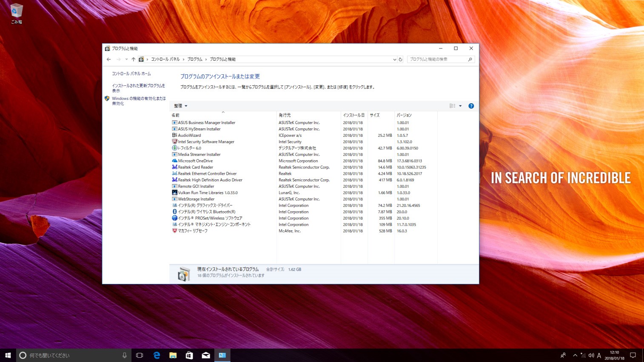The width and height of the screenshot is (644, 362).
Task: Select Intel Security Software Manager icon
Action: [x=174, y=141]
